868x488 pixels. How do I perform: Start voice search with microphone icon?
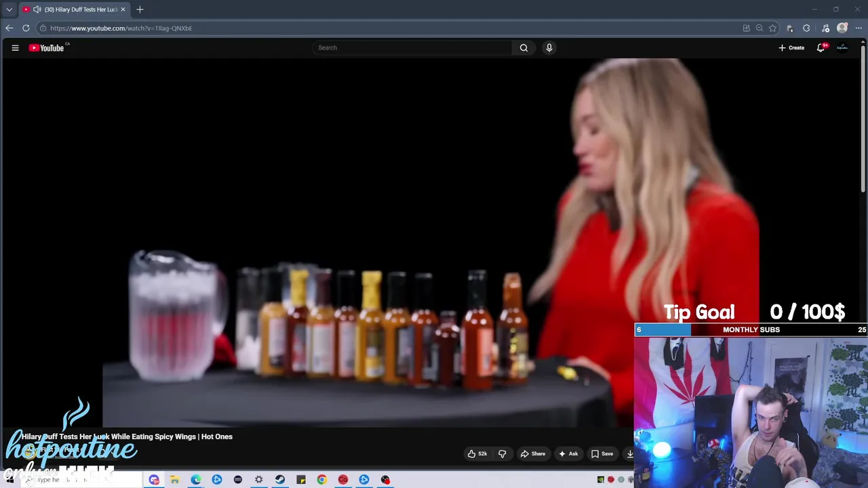[549, 47]
